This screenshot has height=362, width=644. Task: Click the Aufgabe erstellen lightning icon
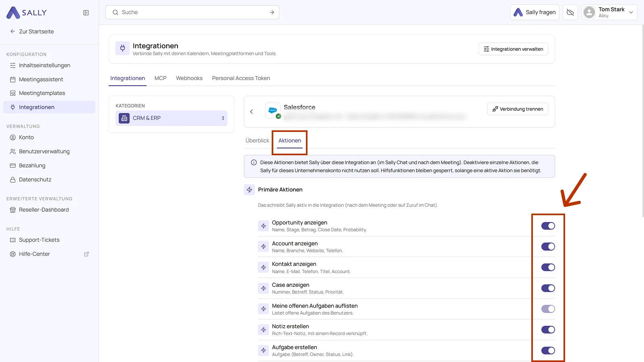coord(264,350)
